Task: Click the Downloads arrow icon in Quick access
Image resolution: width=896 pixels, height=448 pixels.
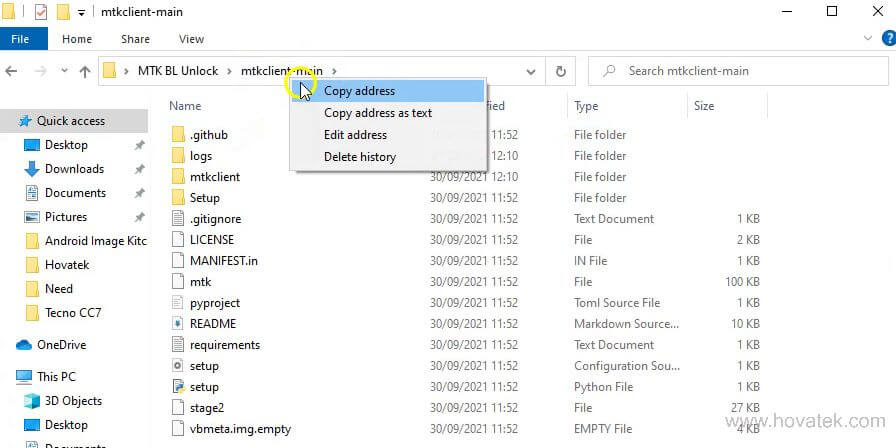Action: (x=32, y=169)
